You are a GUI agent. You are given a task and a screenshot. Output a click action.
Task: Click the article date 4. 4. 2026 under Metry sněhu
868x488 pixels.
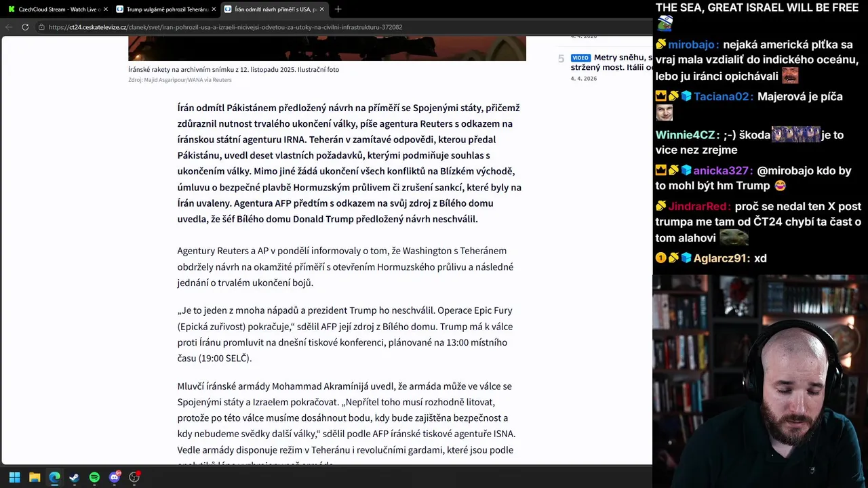tap(584, 79)
